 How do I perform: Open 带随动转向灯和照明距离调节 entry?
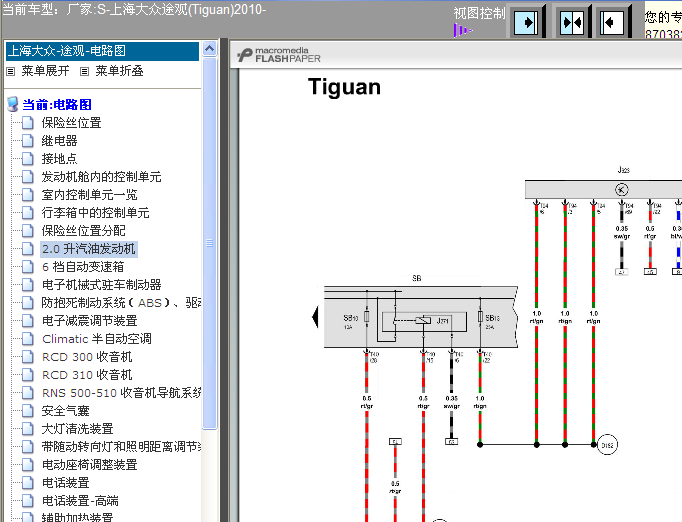[121, 447]
